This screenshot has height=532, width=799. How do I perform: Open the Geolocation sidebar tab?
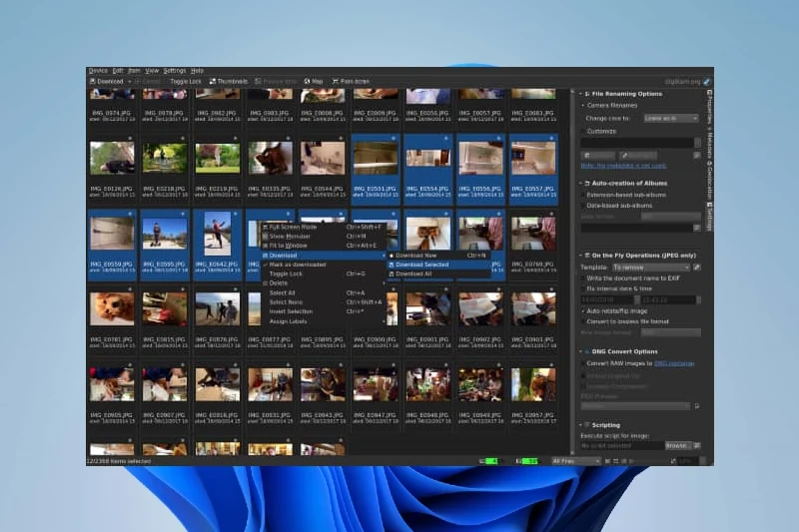(x=709, y=181)
